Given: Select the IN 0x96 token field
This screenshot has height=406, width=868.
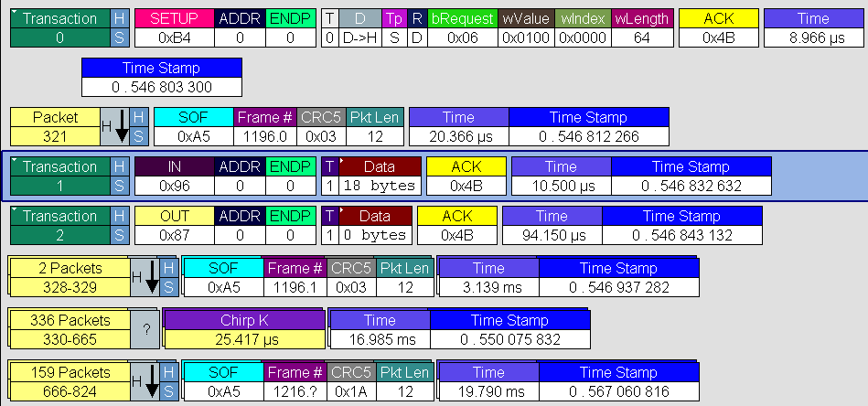Looking at the screenshot, I should (175, 176).
